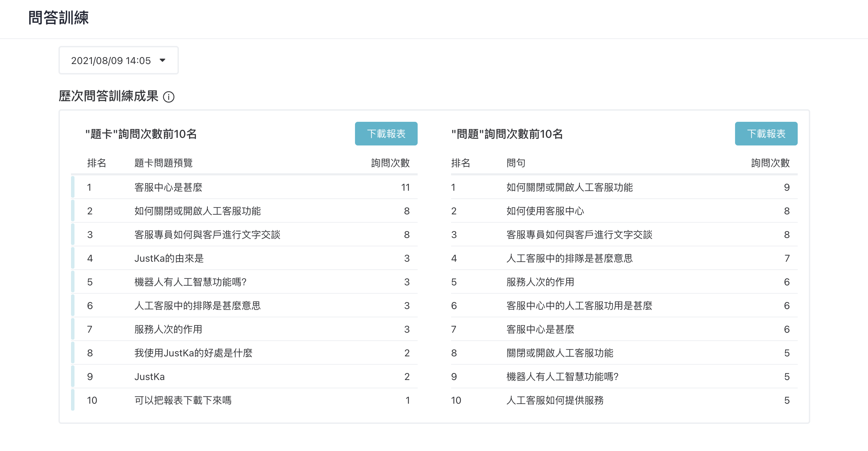Click the 排名 header in question table
The height and width of the screenshot is (451, 868).
pos(460,163)
